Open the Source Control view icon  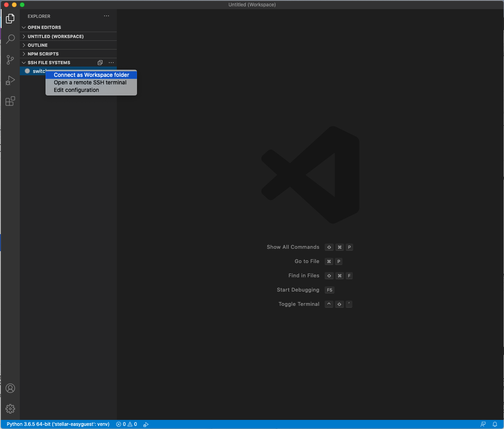pyautogui.click(x=10, y=60)
